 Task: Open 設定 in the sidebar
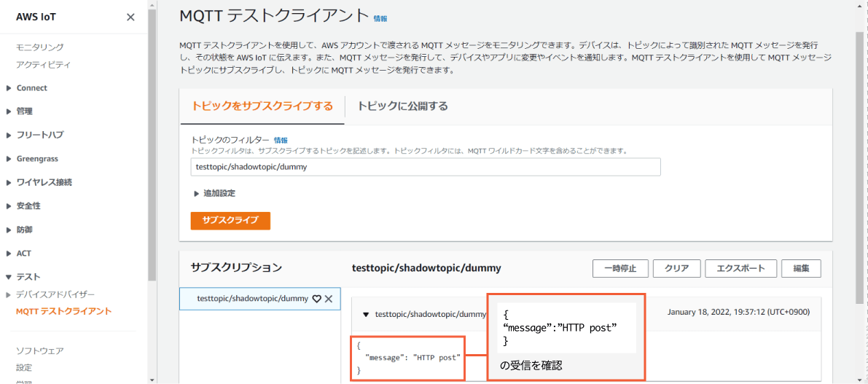click(x=24, y=367)
